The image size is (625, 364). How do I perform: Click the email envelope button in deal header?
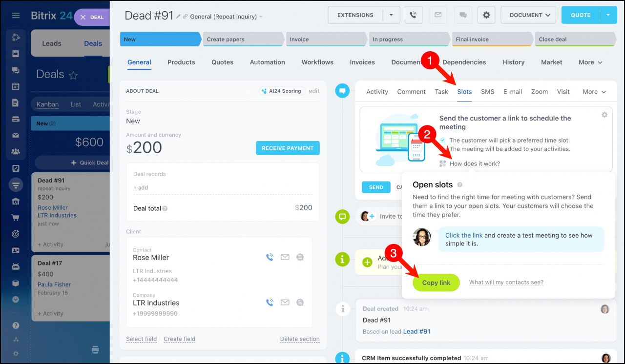(438, 15)
